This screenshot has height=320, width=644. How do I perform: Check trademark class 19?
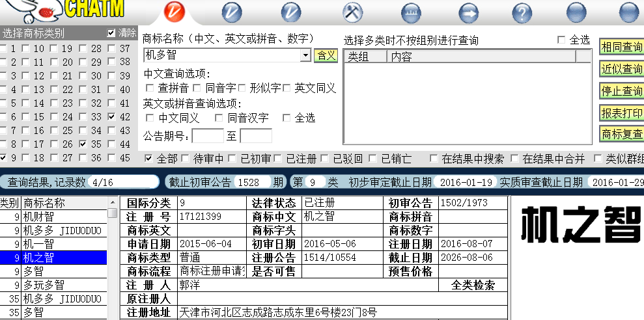pyautogui.click(x=54, y=48)
